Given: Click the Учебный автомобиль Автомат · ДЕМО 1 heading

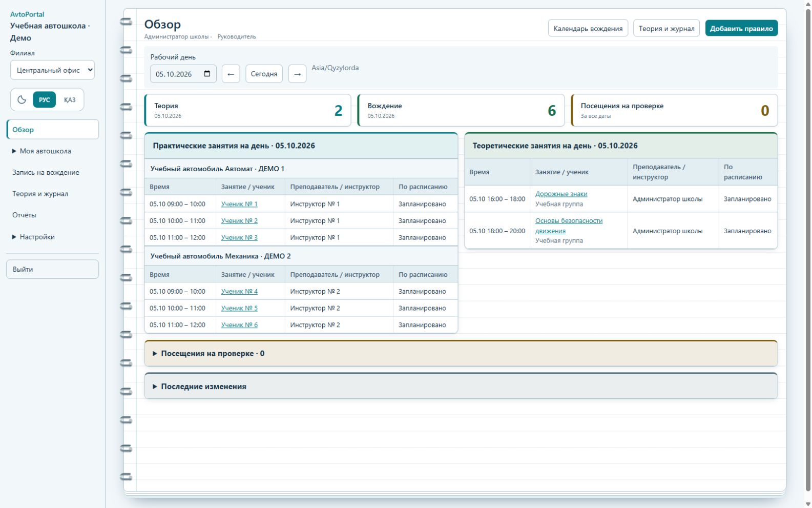Looking at the screenshot, I should click(x=217, y=169).
